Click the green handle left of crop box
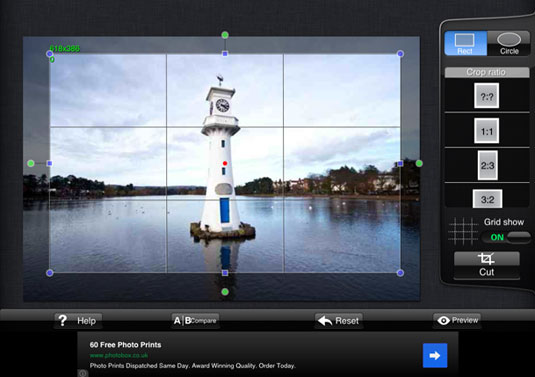Screen dimensions: 535x377 pyautogui.click(x=31, y=163)
